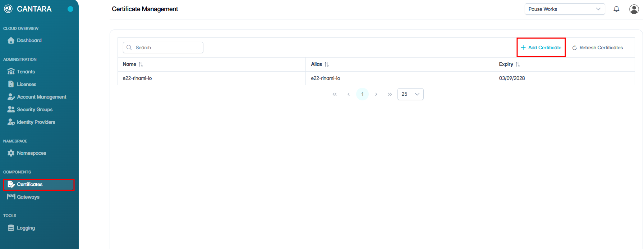Click the Licenses sidebar label
Screen dimensions: 644x249
27,84
